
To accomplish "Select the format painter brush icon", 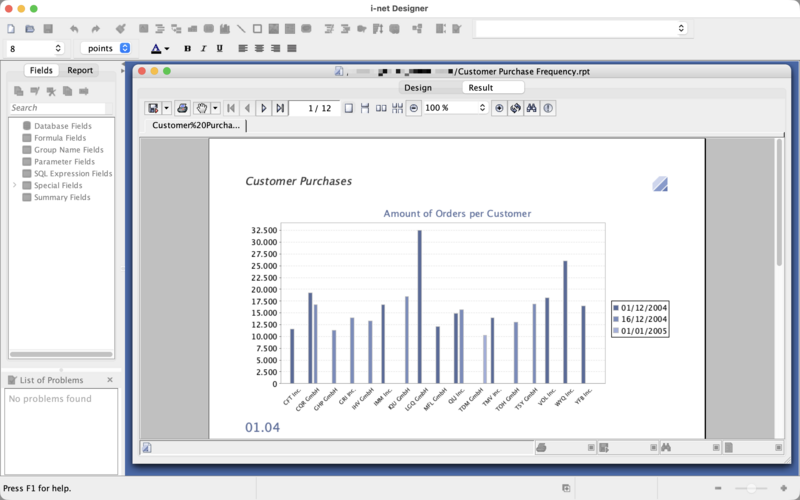I will [x=120, y=29].
